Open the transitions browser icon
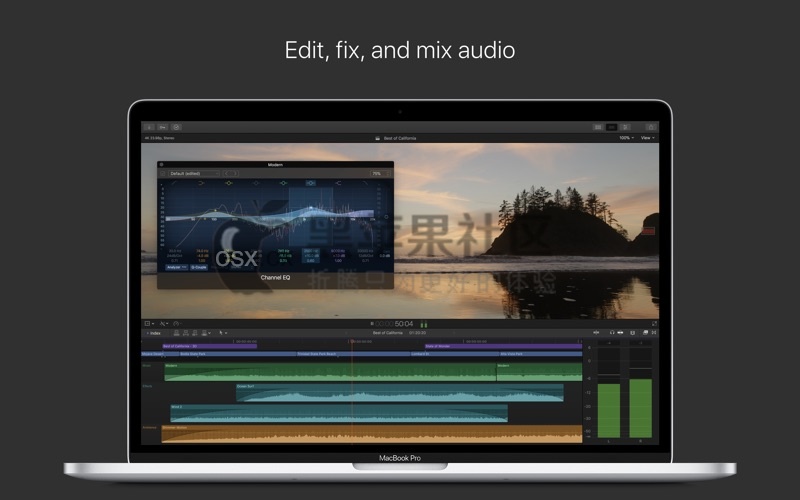Screen dimensions: 800x500 coord(654,333)
